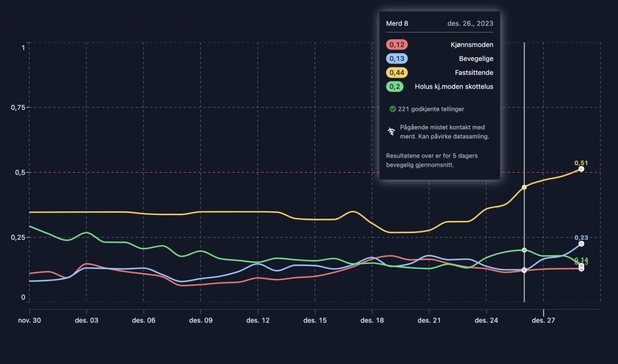Click the nov. 30 x-axis label
618x364 pixels.
[30, 321]
